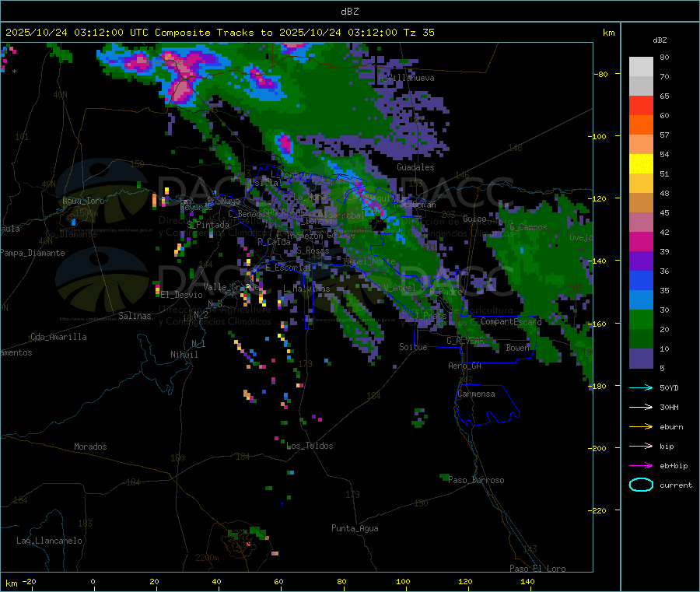Screen dimensions: 700x592
Task: Click the 'Agua_Toro' map label
Action: pyautogui.click(x=83, y=201)
